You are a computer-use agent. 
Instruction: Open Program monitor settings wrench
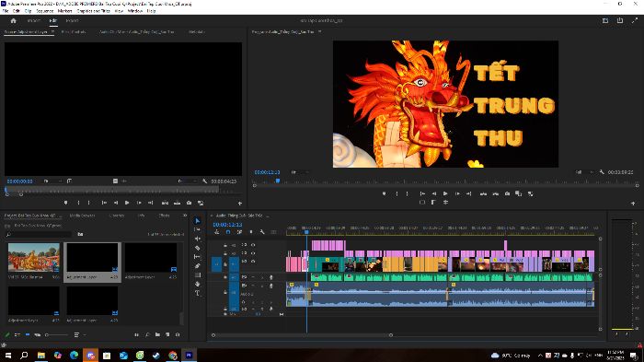[x=602, y=172]
